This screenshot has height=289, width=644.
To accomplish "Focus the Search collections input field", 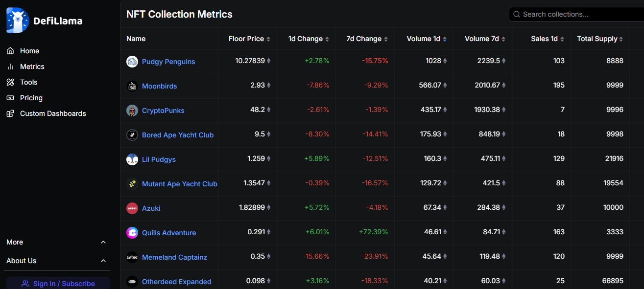I will coord(576,14).
